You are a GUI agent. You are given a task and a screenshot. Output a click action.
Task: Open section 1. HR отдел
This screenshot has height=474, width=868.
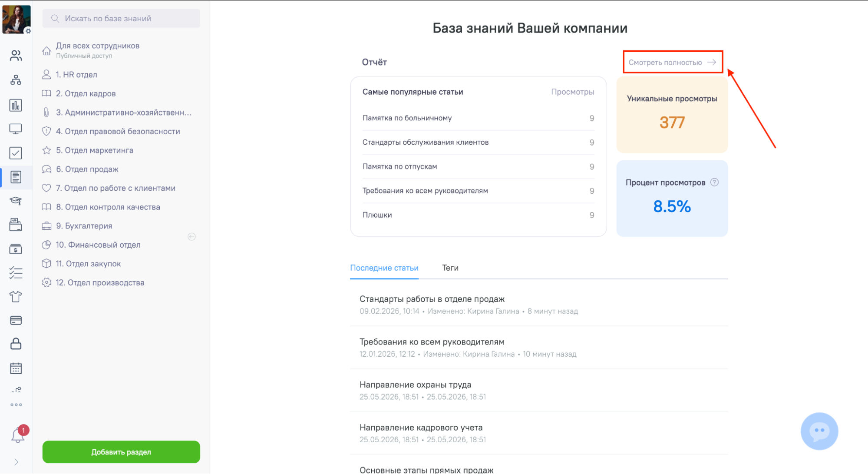click(76, 75)
